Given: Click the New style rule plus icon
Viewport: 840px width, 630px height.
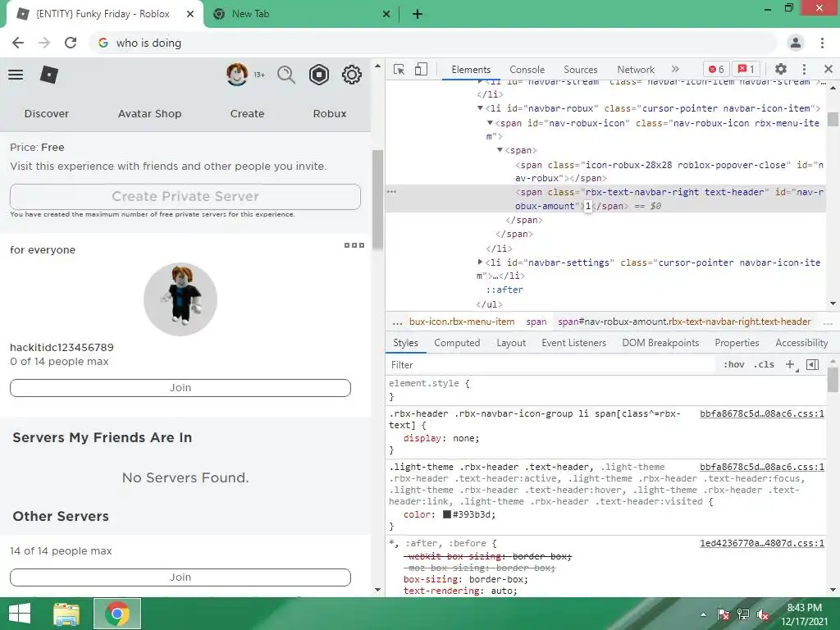Looking at the screenshot, I should (790, 365).
